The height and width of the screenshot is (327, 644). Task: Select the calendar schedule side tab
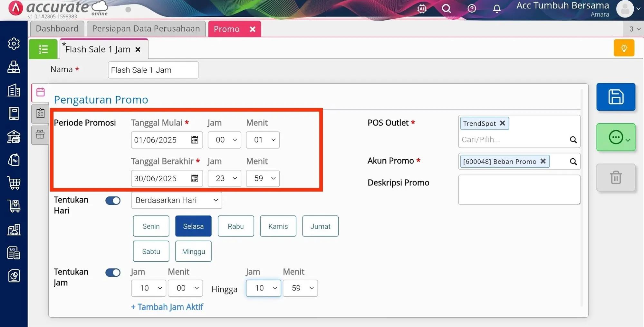point(40,92)
